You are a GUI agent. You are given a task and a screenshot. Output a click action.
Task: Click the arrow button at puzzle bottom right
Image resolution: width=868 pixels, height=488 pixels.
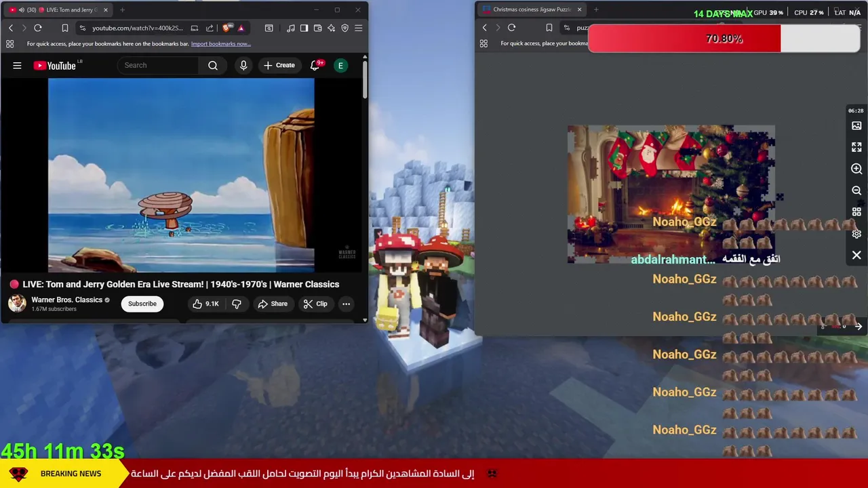click(859, 327)
